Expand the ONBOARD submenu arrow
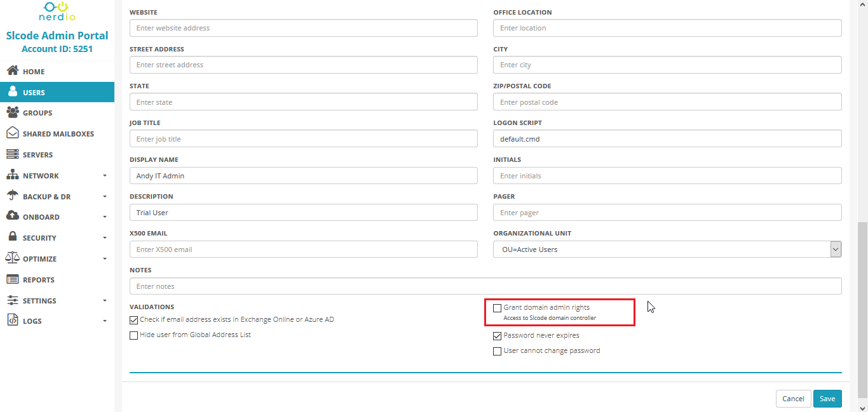 [x=105, y=217]
